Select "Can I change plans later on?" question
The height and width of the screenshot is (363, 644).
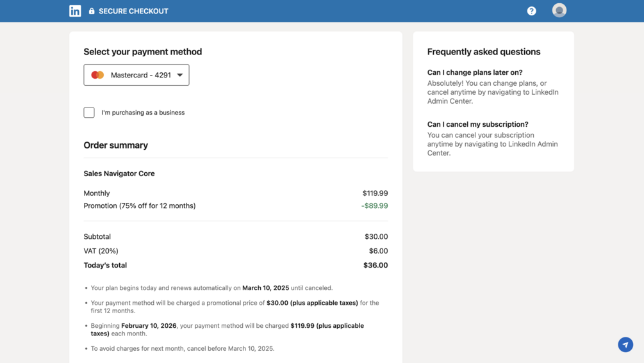pyautogui.click(x=475, y=72)
